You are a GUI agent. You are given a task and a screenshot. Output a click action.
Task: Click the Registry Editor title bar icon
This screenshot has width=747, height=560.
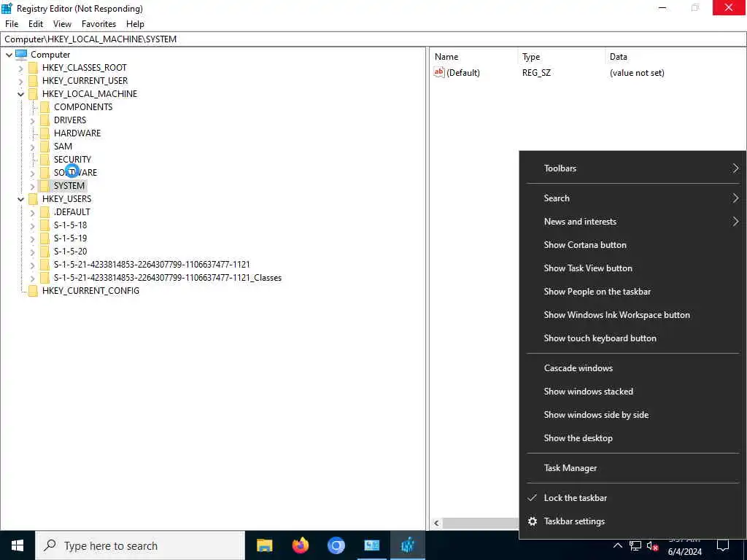click(7, 8)
